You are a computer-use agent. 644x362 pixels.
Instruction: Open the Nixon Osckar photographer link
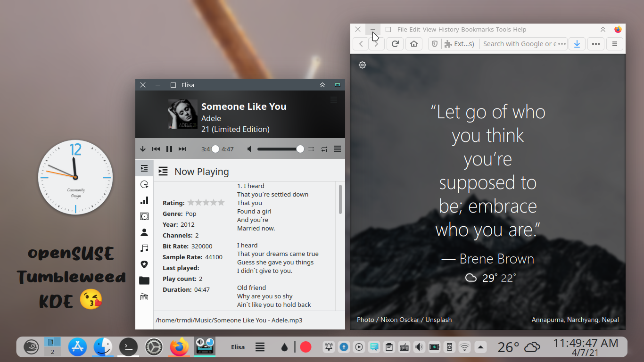pos(397,320)
